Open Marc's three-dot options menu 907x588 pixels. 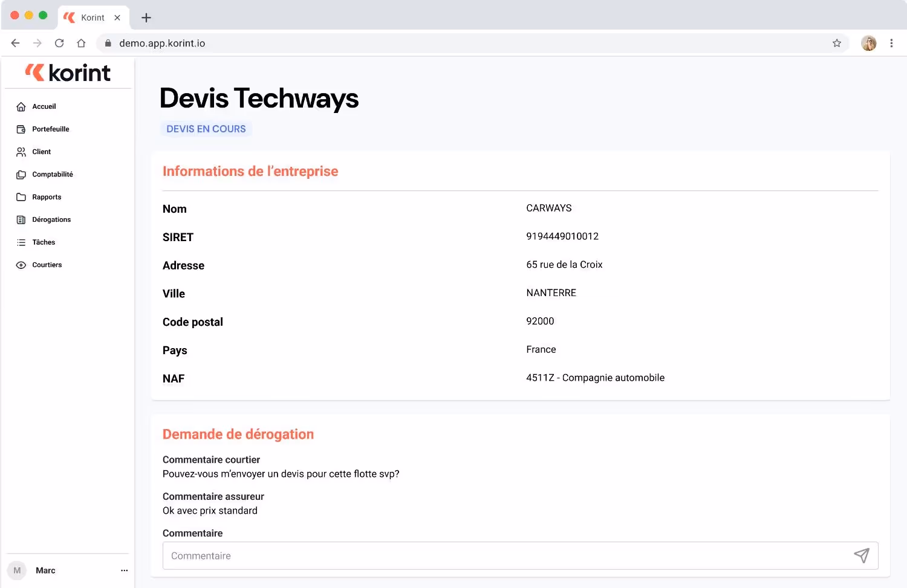pos(124,570)
